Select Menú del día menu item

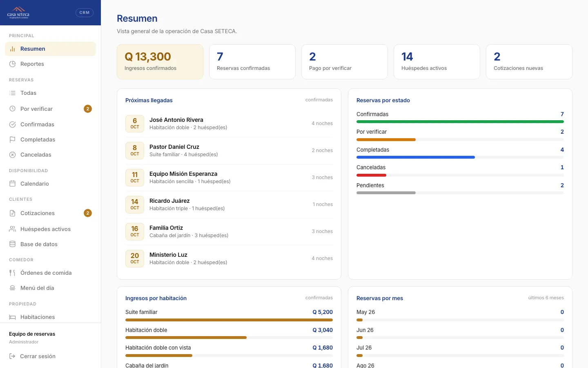click(50, 288)
